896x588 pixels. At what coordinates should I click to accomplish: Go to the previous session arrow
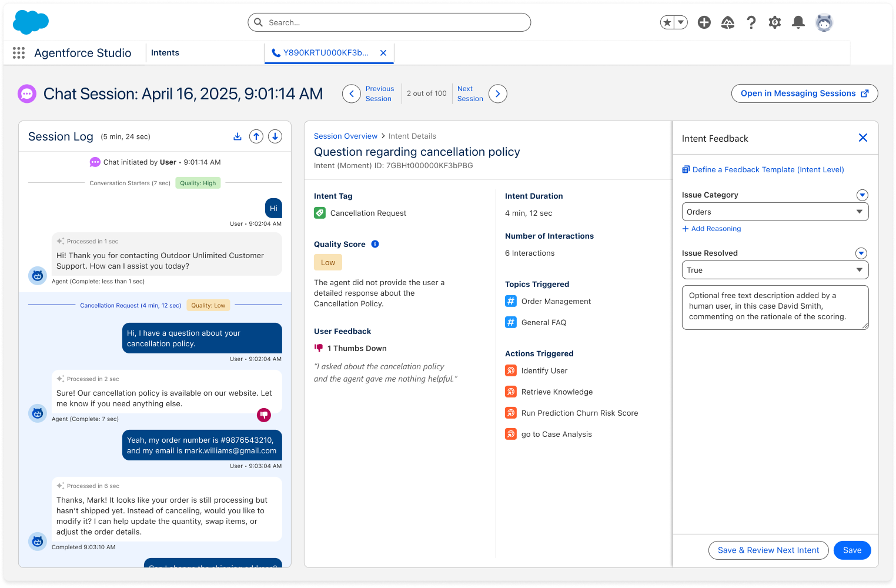pyautogui.click(x=352, y=93)
